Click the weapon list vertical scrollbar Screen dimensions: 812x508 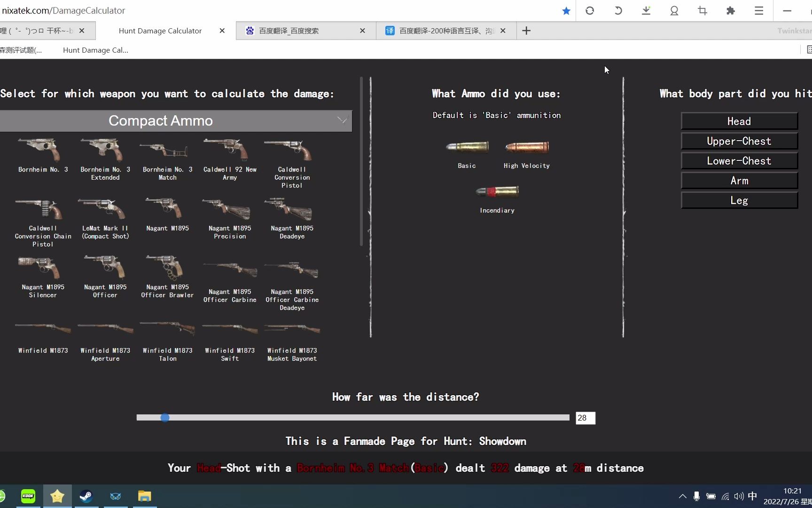(x=361, y=161)
